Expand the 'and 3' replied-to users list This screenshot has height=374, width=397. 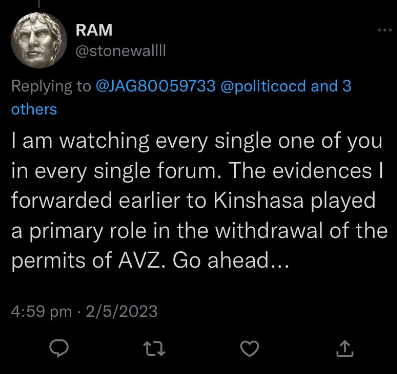coord(331,86)
